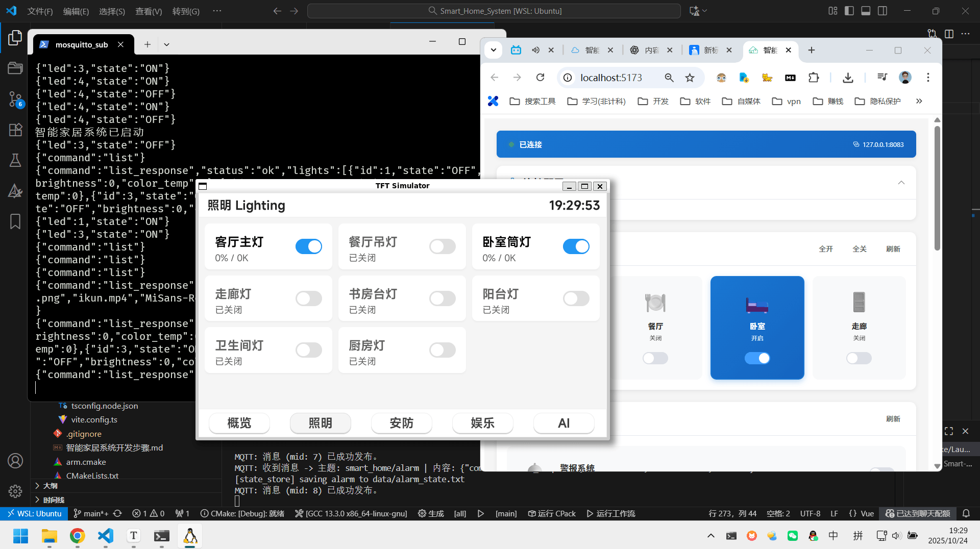Expand the 时间线 timeline section
The image size is (980, 549).
pyautogui.click(x=53, y=500)
